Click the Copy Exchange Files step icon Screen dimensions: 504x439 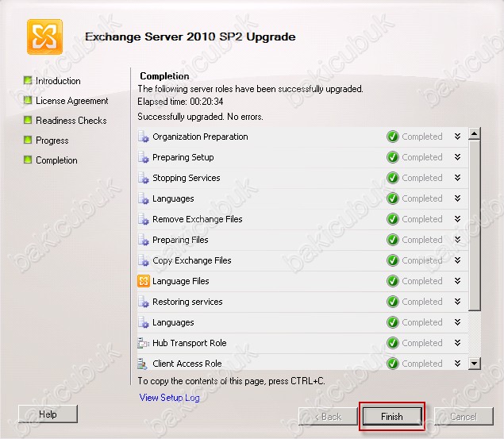[144, 260]
